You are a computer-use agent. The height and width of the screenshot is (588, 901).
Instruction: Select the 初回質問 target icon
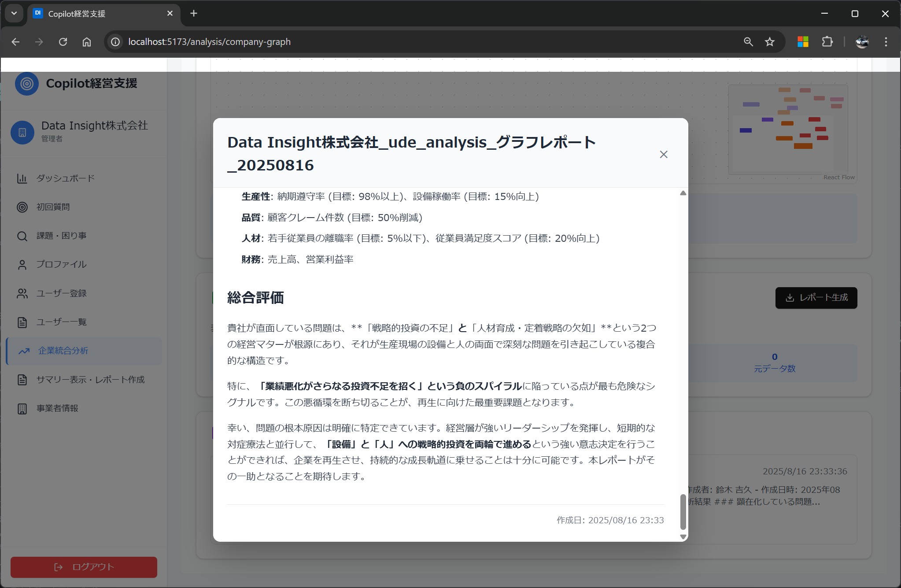point(22,207)
